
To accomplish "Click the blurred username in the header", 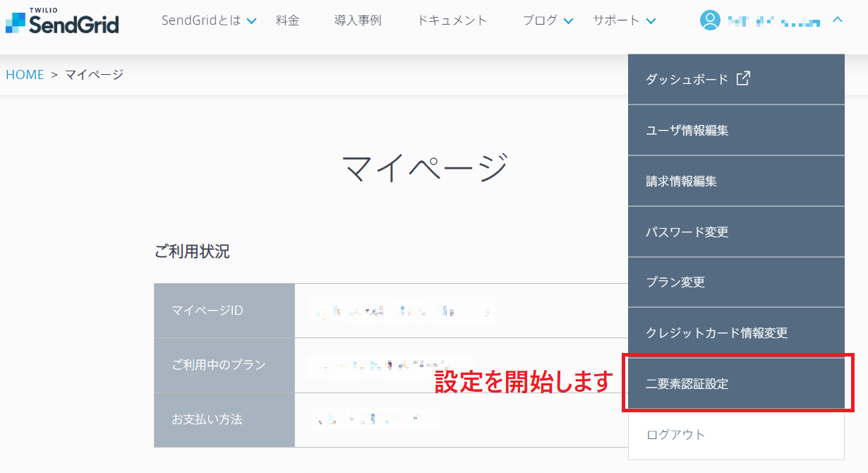I will [774, 21].
